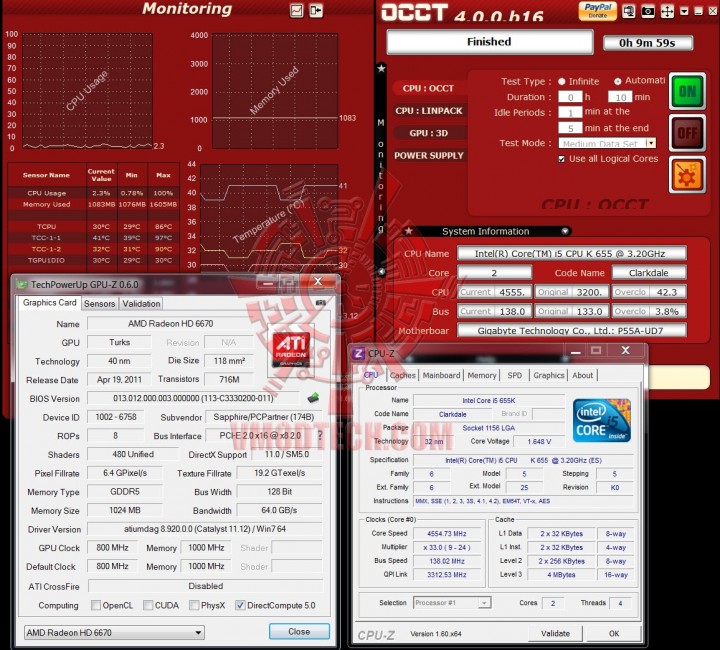This screenshot has width=720, height=650.
Task: Click the TCC-1-2 row in the sensor table
Action: pos(93,249)
